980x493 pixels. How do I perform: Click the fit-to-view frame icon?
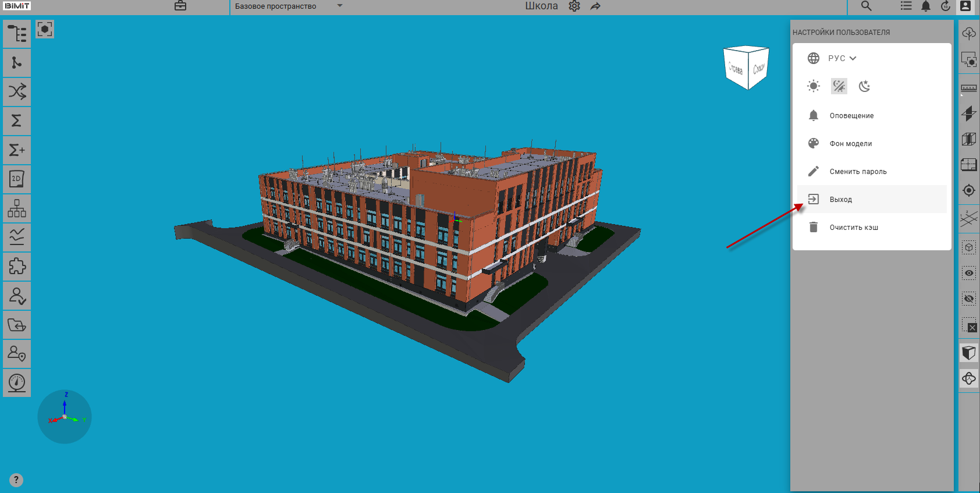pos(45,29)
